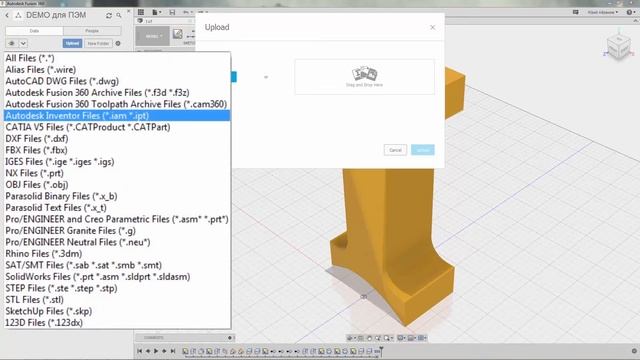Show the data panel grid icon
Screen dimensions: 640x360
141,12
